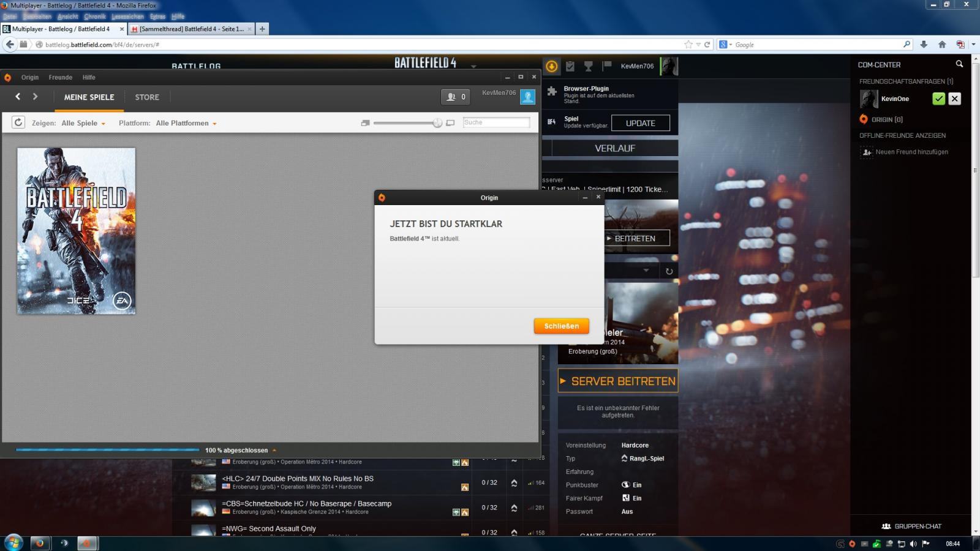Screen dimensions: 980x551
Task: Click the Firefox address bar
Action: pyautogui.click(x=361, y=45)
